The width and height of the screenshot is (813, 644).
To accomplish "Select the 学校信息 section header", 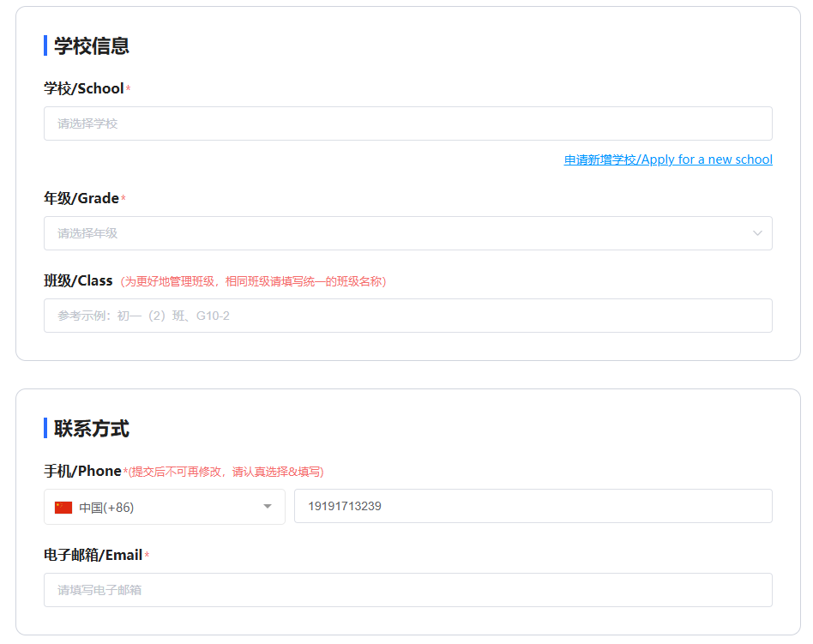I will pyautogui.click(x=89, y=45).
